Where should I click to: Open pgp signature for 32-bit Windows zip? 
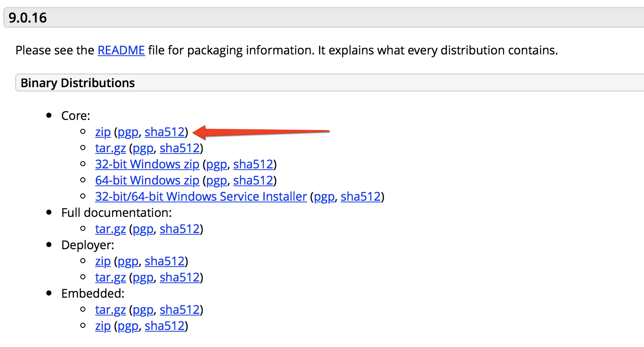pyautogui.click(x=217, y=165)
